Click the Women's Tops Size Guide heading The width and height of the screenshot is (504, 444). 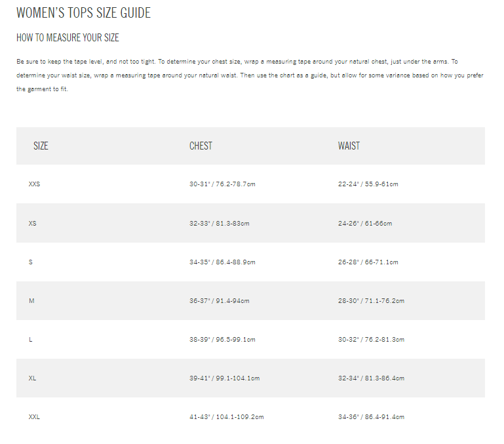83,13
